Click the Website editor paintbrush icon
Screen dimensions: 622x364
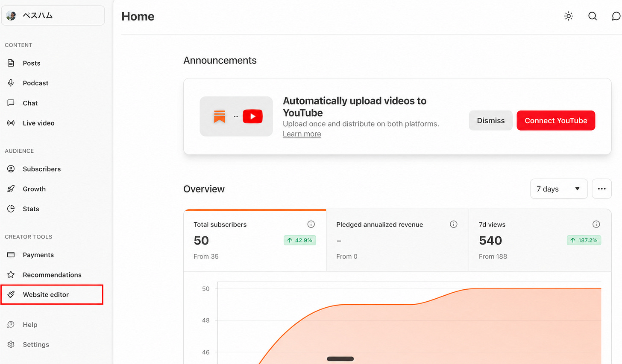(11, 294)
